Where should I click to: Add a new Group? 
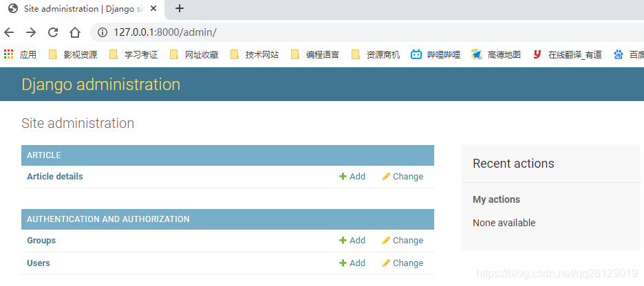click(352, 241)
